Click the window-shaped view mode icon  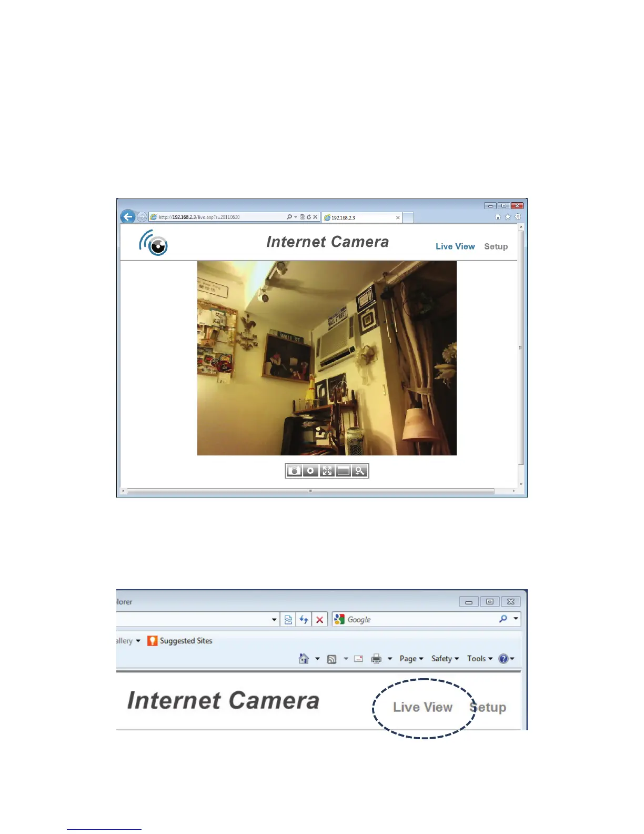[343, 471]
